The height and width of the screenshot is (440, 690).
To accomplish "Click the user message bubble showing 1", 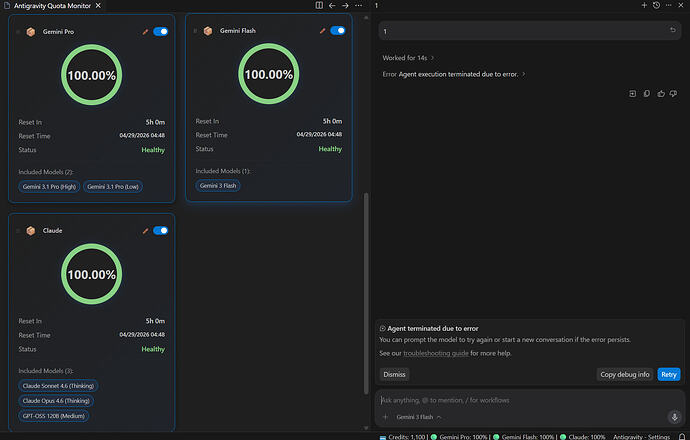I will tap(529, 31).
